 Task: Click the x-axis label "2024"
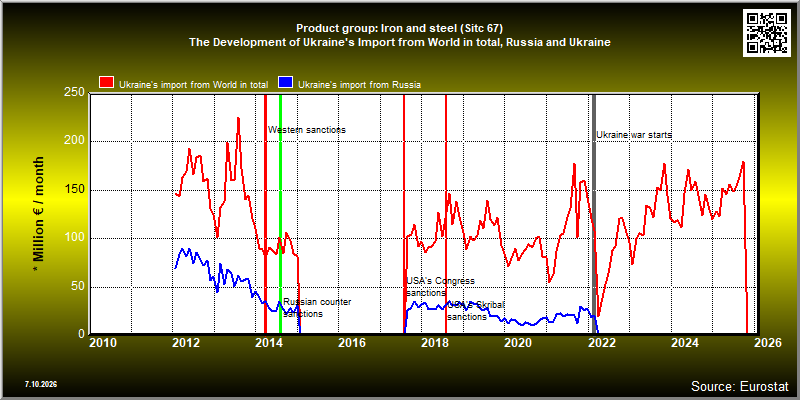(685, 343)
